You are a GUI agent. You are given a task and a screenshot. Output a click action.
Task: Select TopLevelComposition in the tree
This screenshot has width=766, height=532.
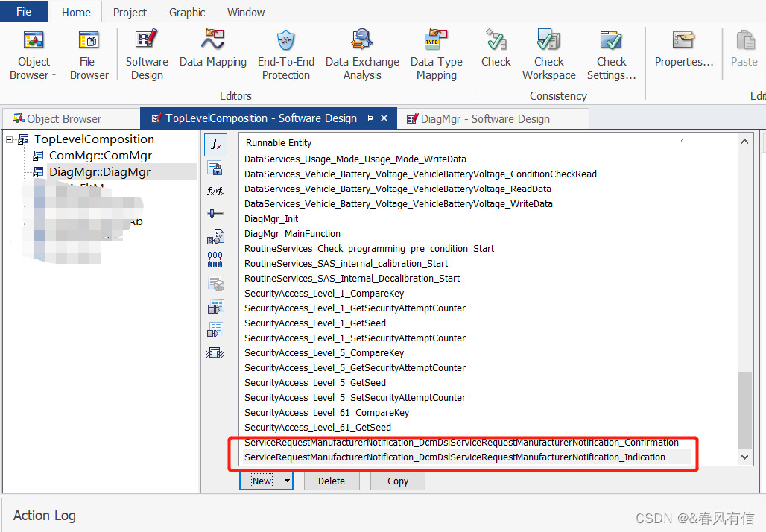coord(94,139)
